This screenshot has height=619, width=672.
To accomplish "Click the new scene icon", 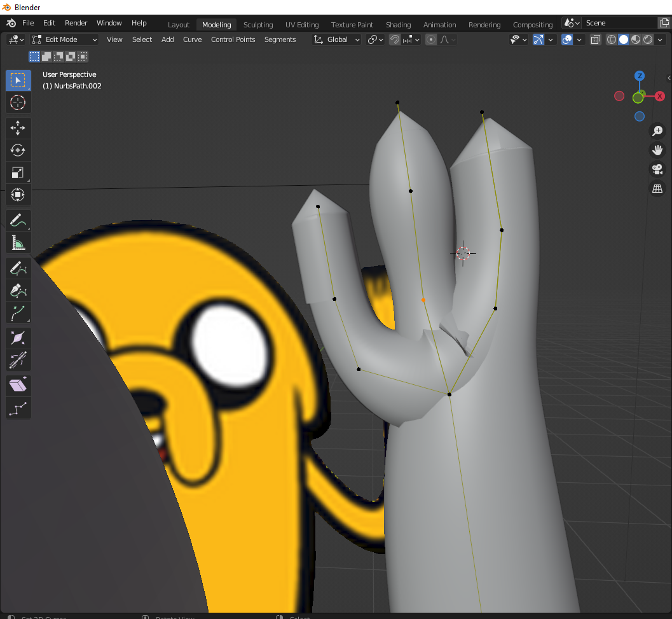I will pyautogui.click(x=664, y=23).
